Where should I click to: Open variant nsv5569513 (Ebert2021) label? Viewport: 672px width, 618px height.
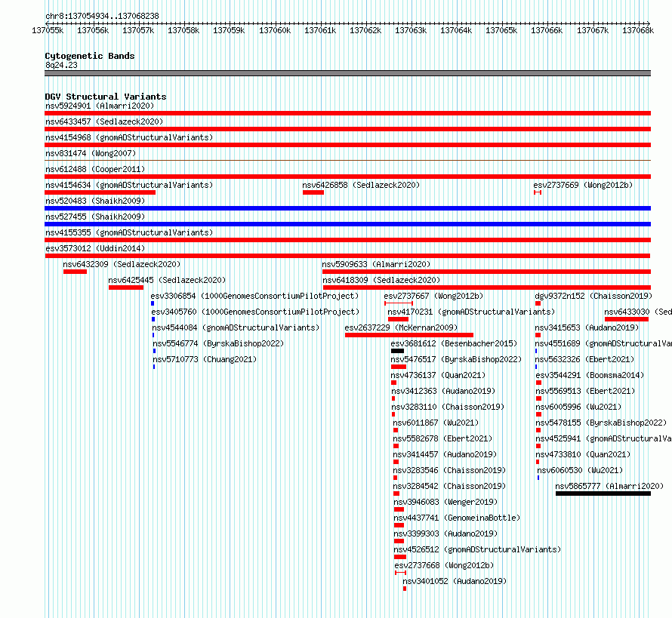point(585,391)
